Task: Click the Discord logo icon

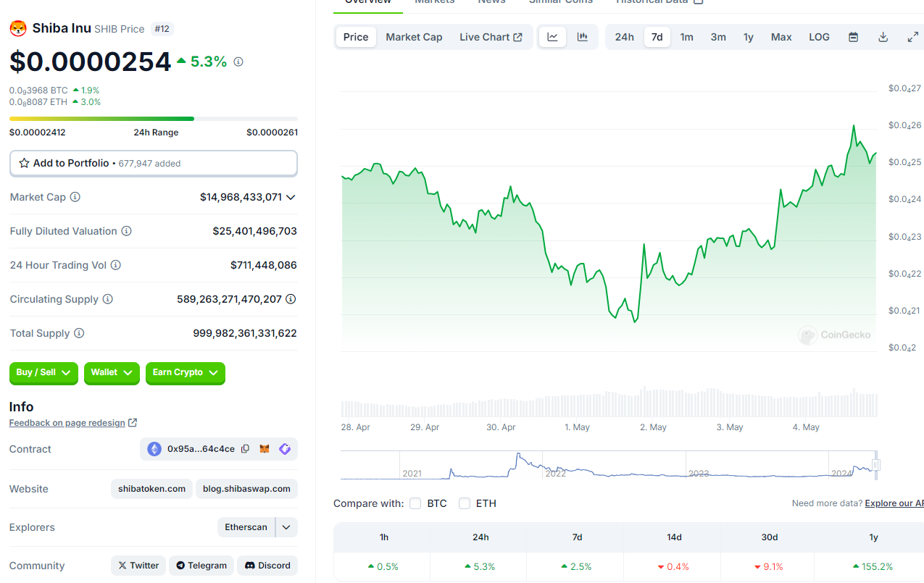Action: click(x=250, y=566)
